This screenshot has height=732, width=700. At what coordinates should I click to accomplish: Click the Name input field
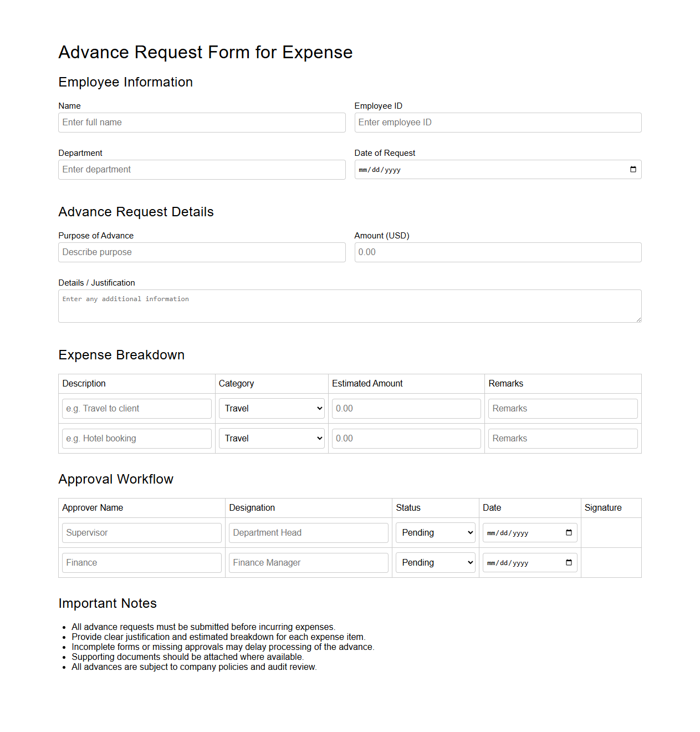(202, 123)
